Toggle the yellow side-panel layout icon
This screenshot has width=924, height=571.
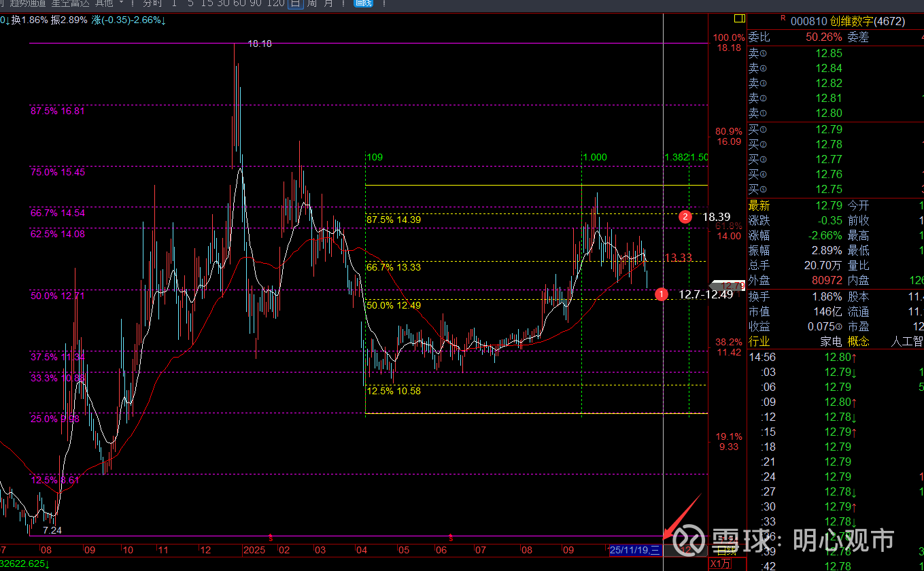pos(738,18)
